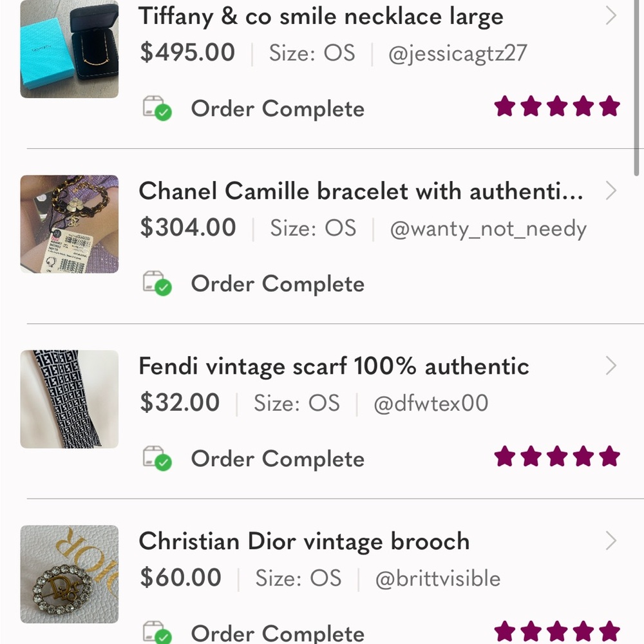Expand Tiffany smile necklace order details
644x644 pixels.
pos(611,16)
